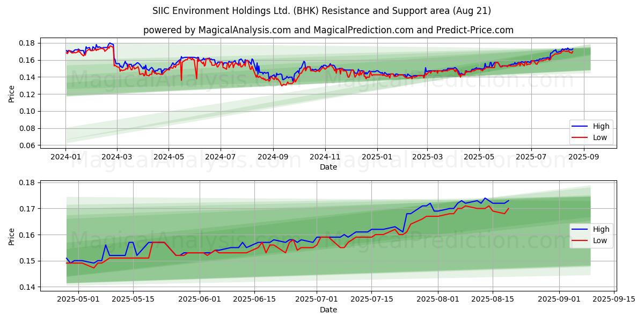
Task: Click the 0.14 price tick of the zoomed chart
Action: pos(27,288)
